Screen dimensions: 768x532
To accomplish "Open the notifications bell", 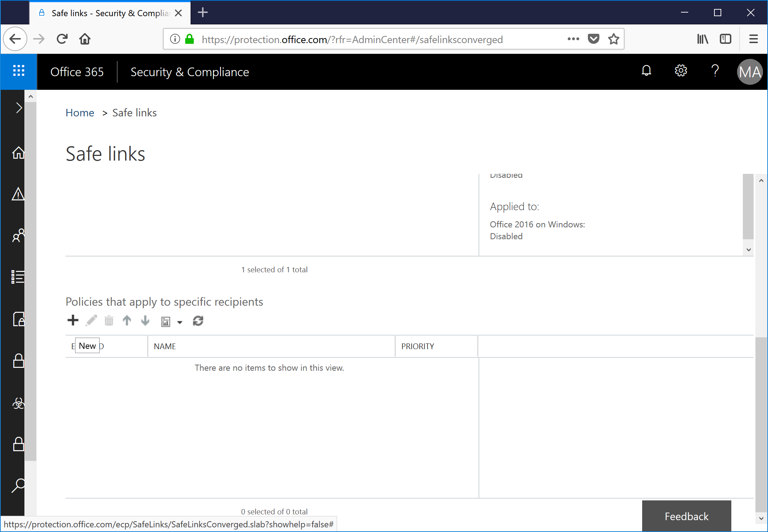I will [646, 71].
